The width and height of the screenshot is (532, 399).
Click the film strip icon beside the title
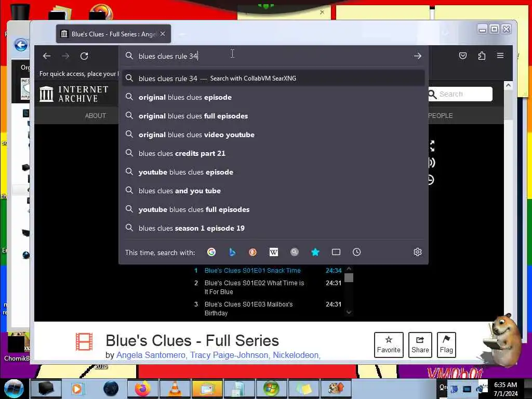pyautogui.click(x=84, y=342)
